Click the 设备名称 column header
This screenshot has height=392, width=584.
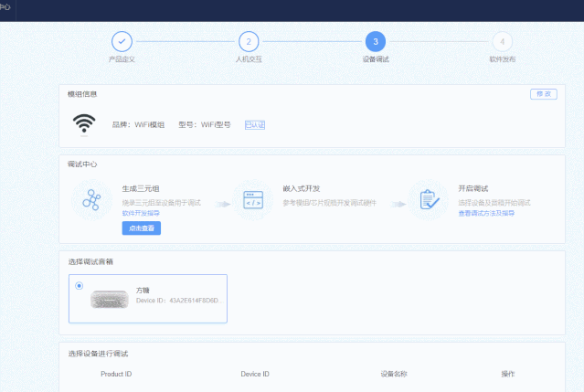394,374
